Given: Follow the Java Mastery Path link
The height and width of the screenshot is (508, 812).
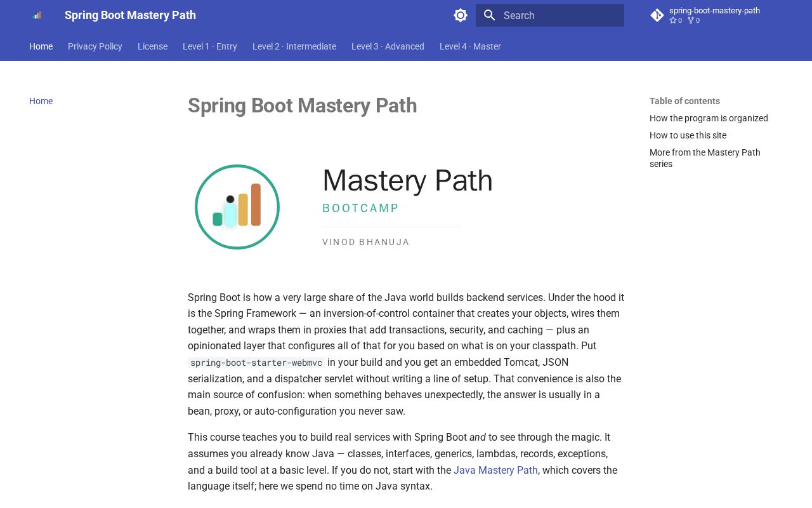Looking at the screenshot, I should point(495,471).
